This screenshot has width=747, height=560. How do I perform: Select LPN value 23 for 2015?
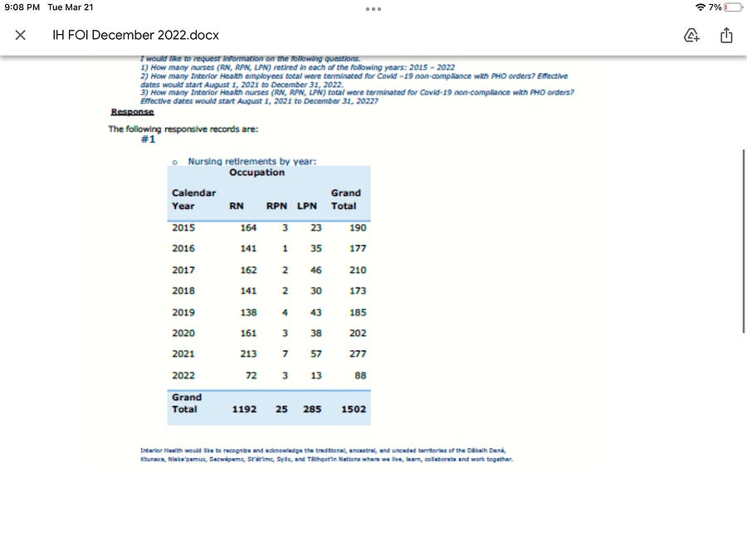[316, 227]
